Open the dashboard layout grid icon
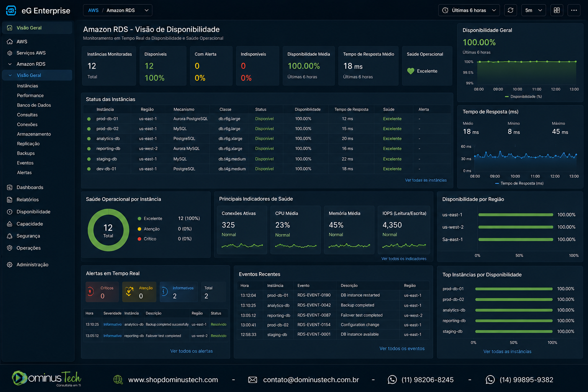This screenshot has width=588, height=392. pos(557,10)
